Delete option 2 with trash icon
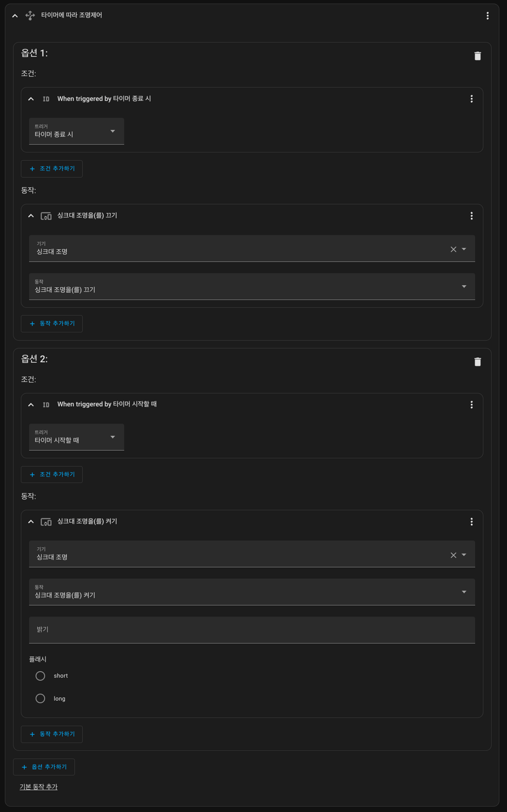This screenshot has height=812, width=507. click(478, 362)
